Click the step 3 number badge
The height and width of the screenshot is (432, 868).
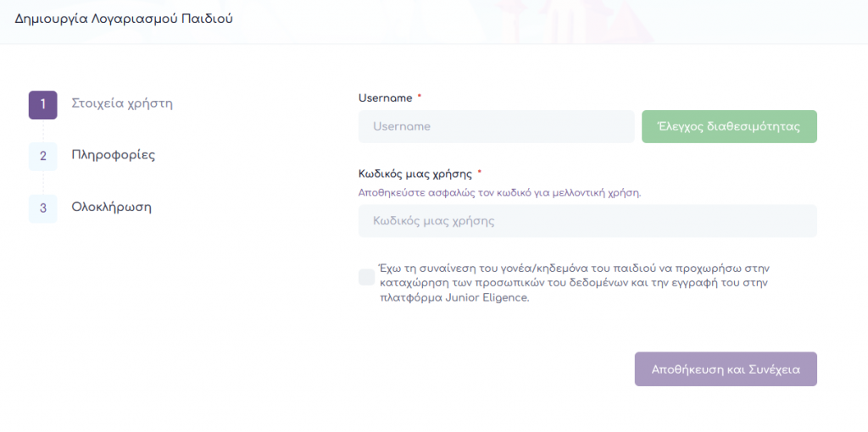(x=42, y=208)
